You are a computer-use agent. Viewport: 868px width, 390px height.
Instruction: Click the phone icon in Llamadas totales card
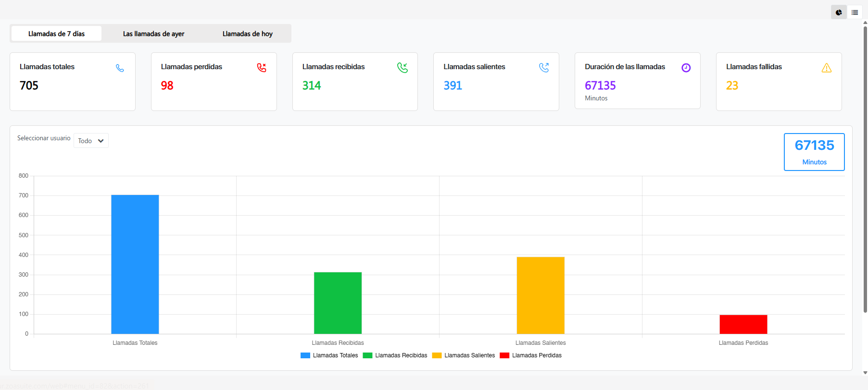[120, 68]
